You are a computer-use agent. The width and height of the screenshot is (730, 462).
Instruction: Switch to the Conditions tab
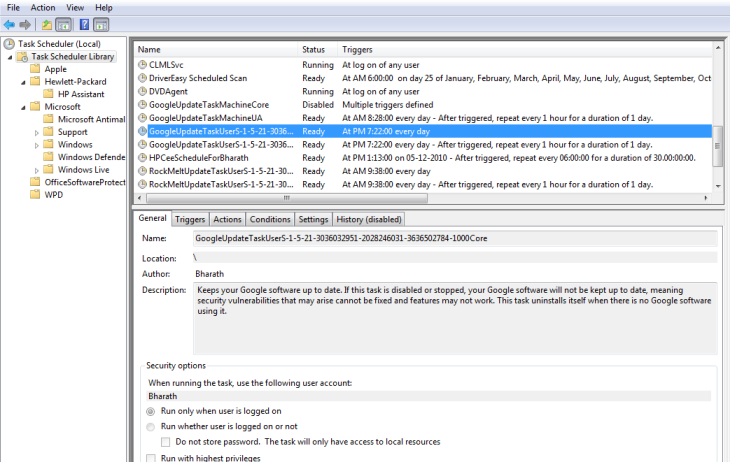coord(270,219)
